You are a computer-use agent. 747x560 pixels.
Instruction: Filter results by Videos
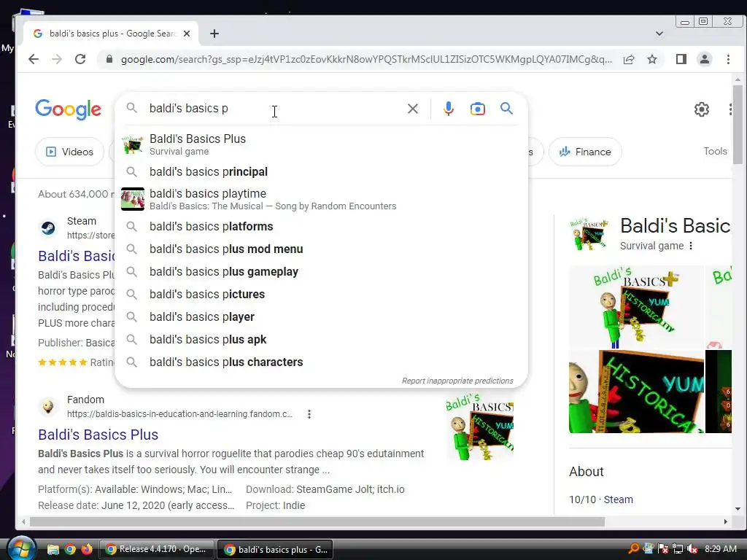point(69,152)
